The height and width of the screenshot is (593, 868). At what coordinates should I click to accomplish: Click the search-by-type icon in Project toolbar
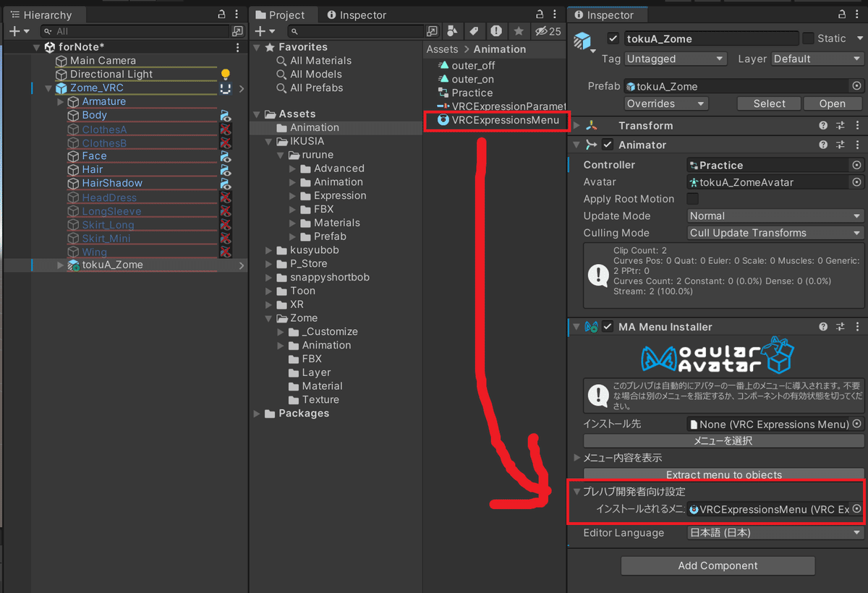452,31
